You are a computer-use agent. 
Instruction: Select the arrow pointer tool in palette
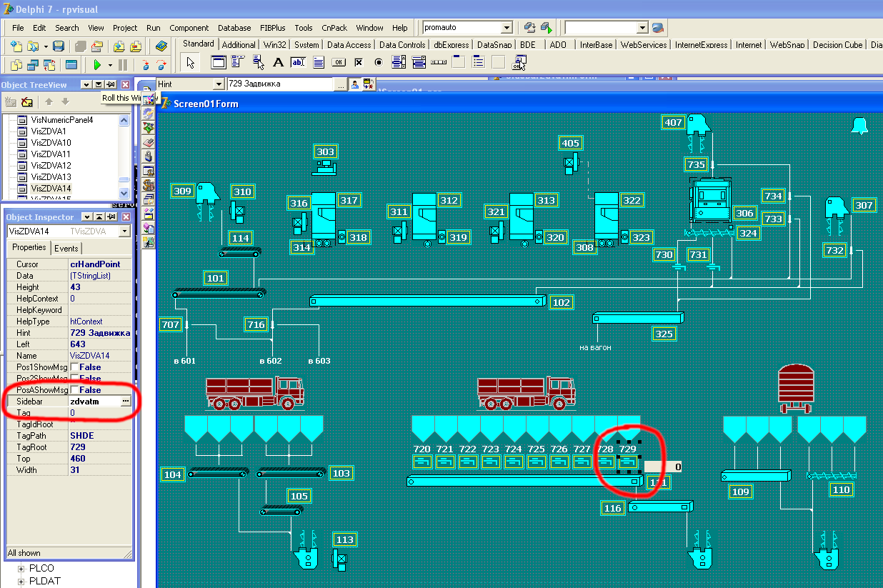click(191, 62)
